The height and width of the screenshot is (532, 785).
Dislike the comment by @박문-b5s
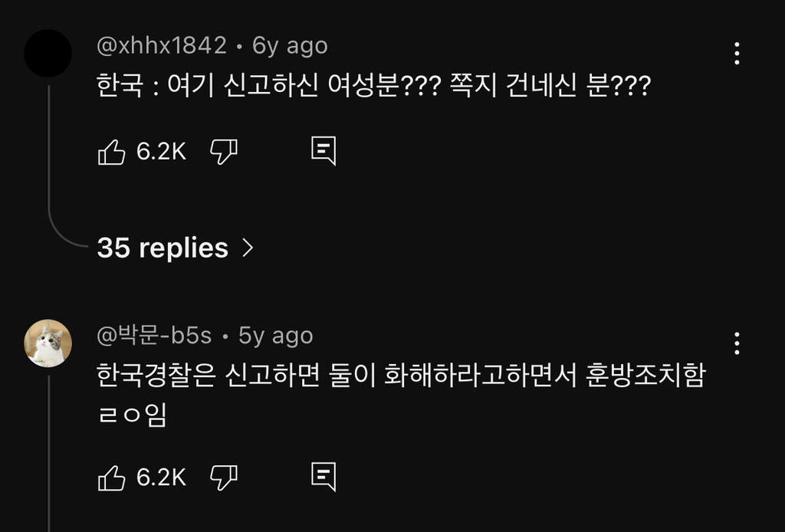[x=223, y=478]
